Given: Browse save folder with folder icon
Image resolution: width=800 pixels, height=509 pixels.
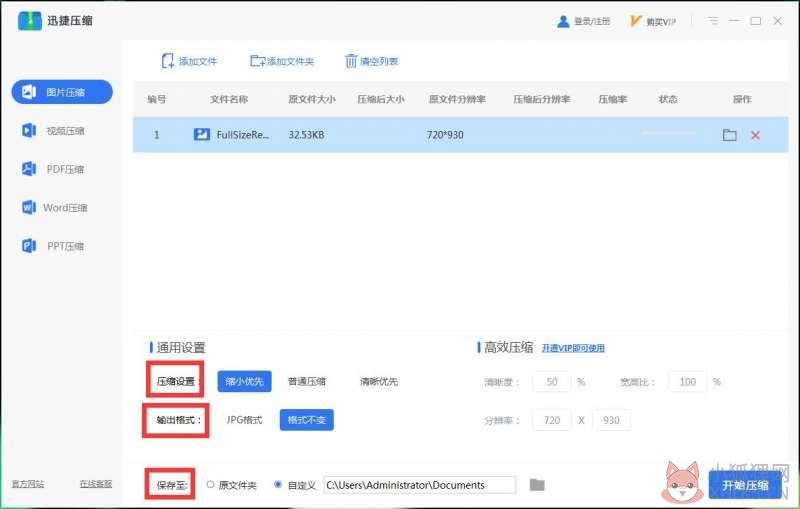Looking at the screenshot, I should 537,485.
